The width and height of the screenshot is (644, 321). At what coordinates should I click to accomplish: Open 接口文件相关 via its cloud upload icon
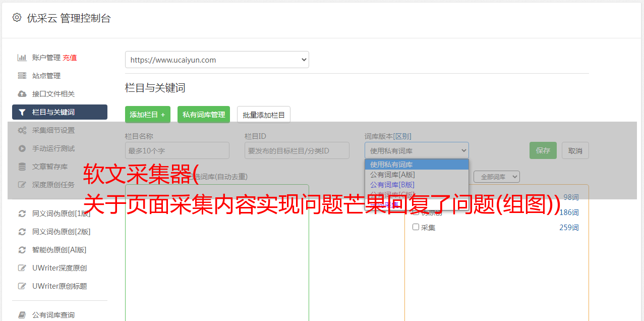(22, 94)
